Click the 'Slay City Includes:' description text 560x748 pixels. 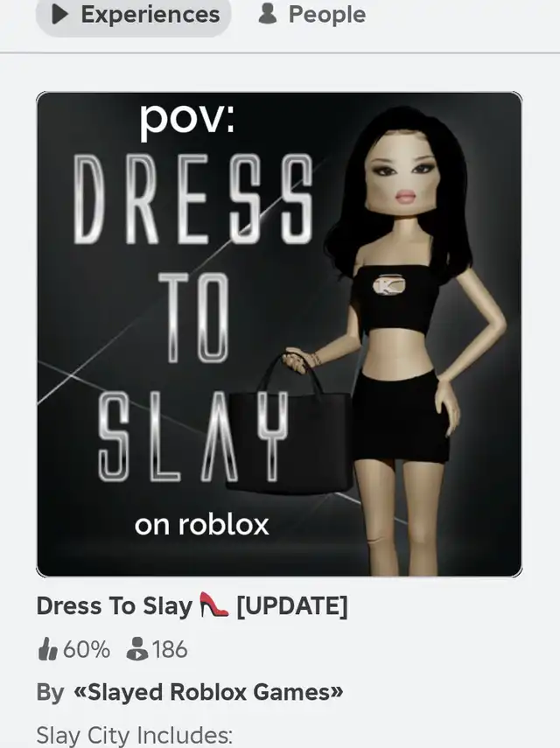tap(135, 735)
